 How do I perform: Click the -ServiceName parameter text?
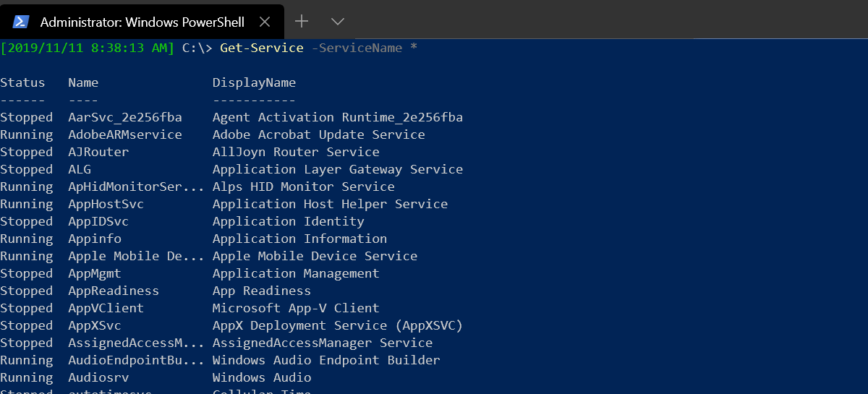357,48
